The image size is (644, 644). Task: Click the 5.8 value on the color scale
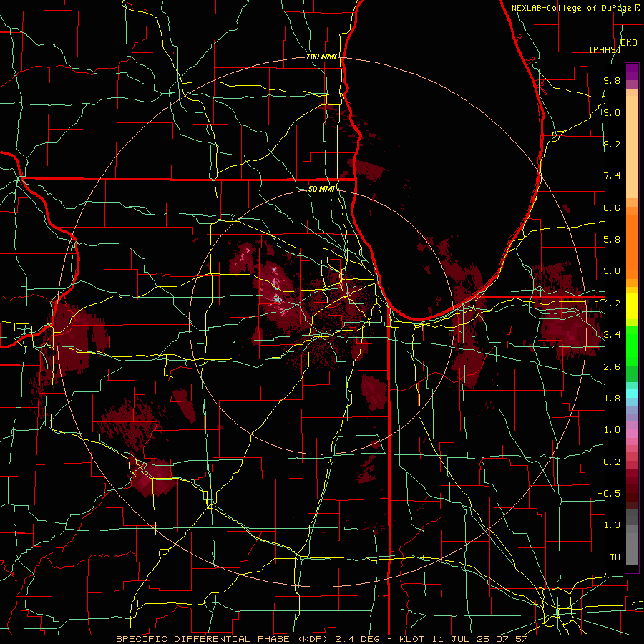612,240
